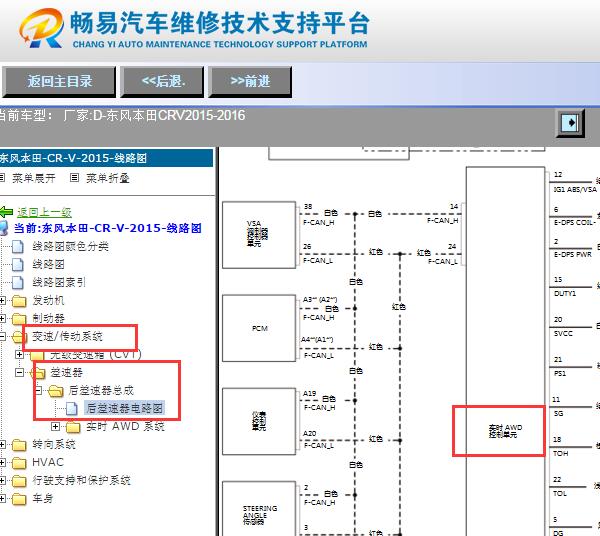This screenshot has width=600, height=536.
Task: Click the VSA control unit block
Action: coord(259,235)
